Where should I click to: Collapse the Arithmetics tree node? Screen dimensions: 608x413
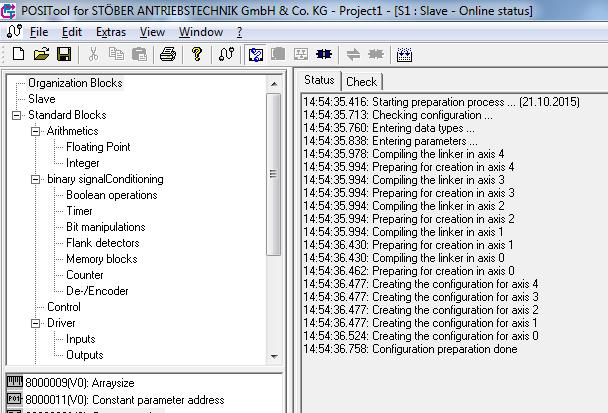(x=35, y=131)
